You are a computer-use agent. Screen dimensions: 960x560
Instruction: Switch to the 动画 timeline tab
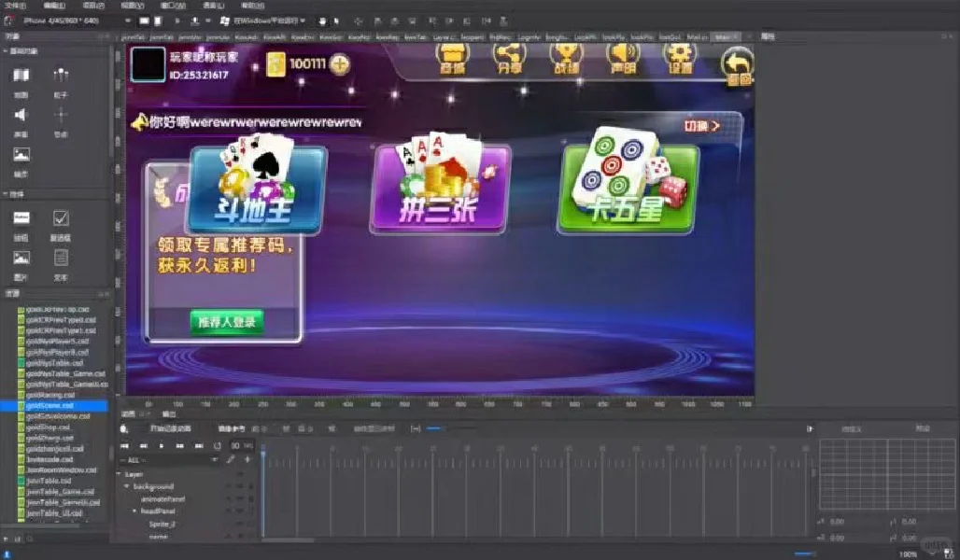[128, 414]
